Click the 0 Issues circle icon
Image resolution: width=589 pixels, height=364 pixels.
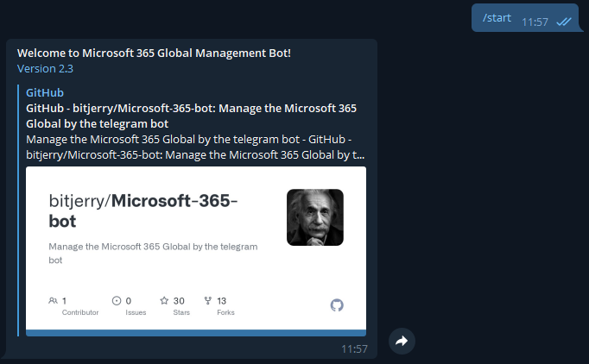pos(117,300)
